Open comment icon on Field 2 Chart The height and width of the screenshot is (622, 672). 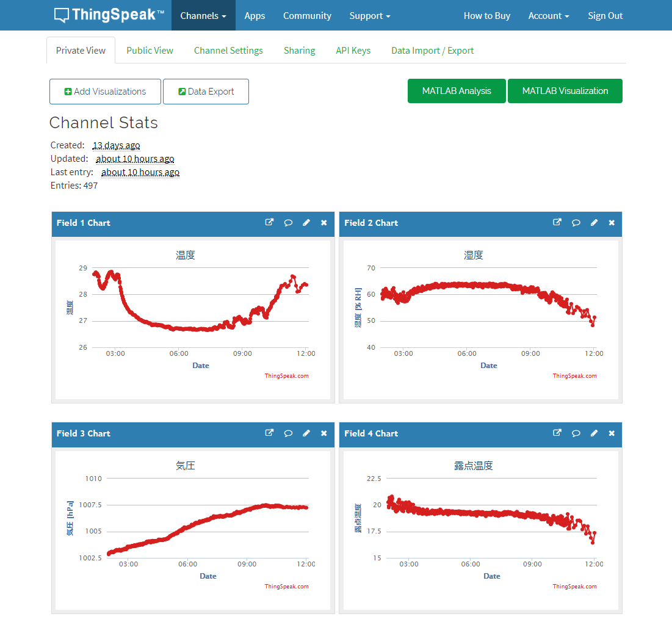click(x=576, y=223)
